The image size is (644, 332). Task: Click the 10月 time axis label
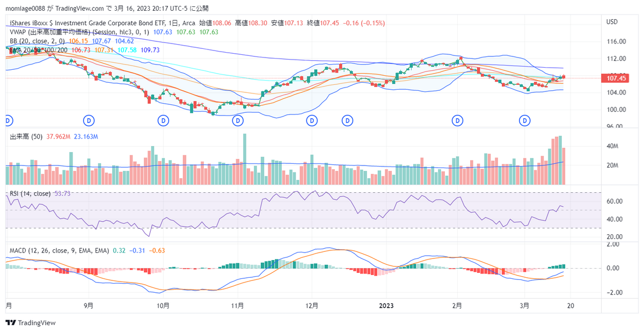pos(163,306)
